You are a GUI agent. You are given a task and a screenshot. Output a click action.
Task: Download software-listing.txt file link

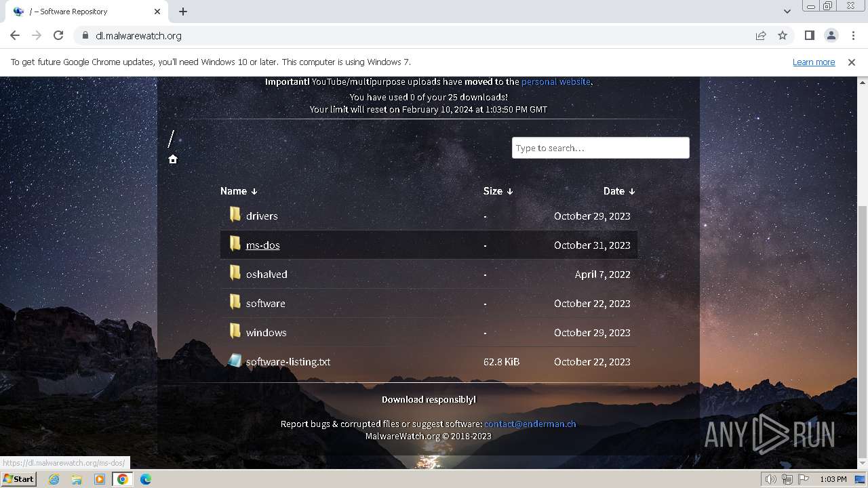[x=288, y=361]
